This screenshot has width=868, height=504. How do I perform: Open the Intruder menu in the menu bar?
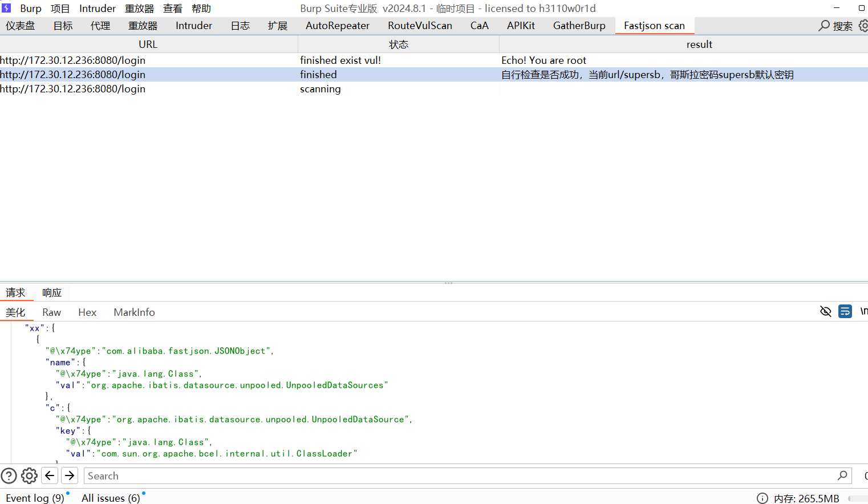98,9
